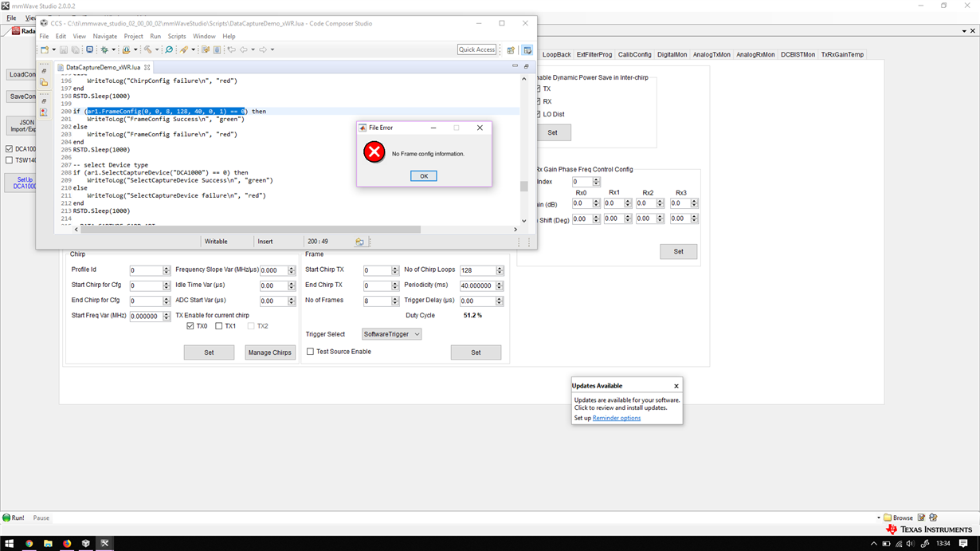Click OK in the File Error dialog
980x551 pixels.
(423, 176)
